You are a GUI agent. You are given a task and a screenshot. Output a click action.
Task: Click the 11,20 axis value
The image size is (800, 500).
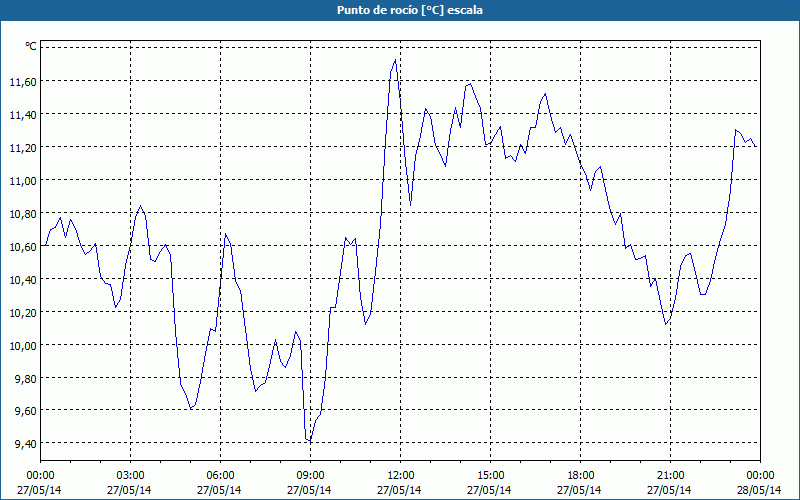pos(23,147)
